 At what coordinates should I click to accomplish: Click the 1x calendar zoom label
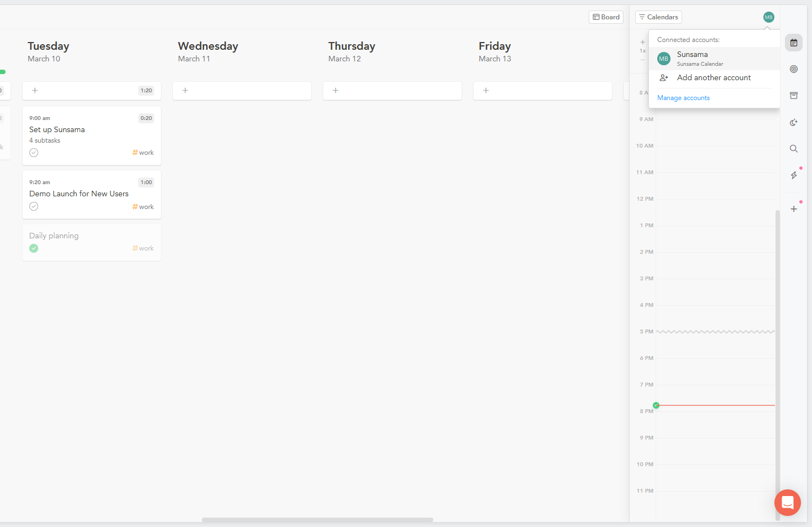pos(643,51)
